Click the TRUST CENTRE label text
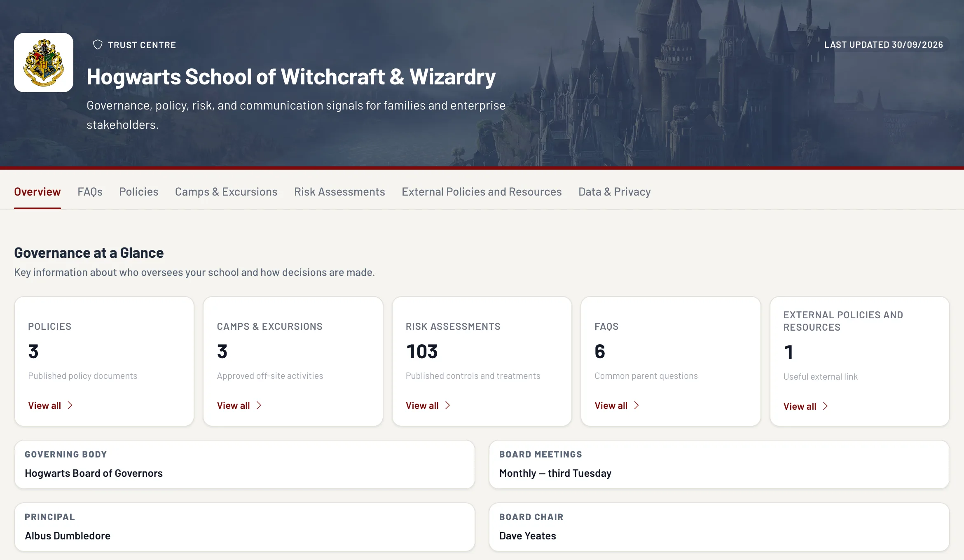The width and height of the screenshot is (964, 560). pos(142,45)
